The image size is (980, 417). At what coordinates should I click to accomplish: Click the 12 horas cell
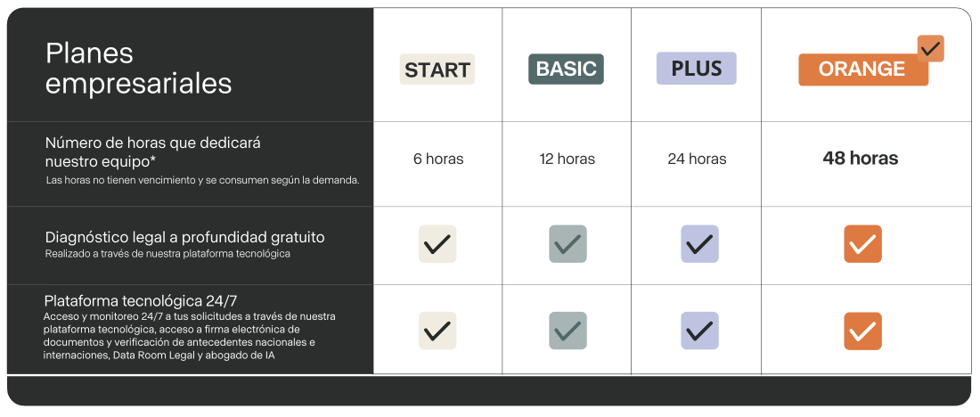(x=567, y=159)
